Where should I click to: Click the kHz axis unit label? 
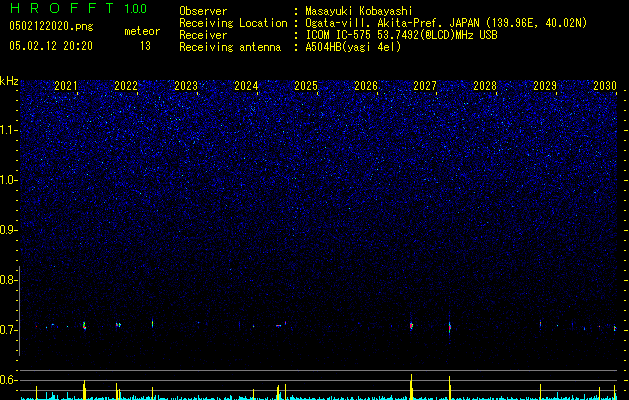pyautogui.click(x=9, y=81)
